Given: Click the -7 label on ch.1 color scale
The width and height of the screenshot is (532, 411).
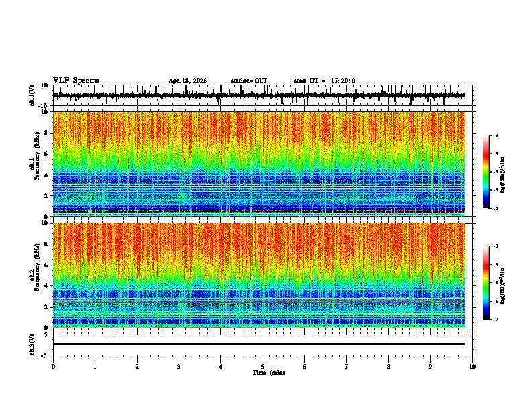Looking at the screenshot, I should pos(496,208).
